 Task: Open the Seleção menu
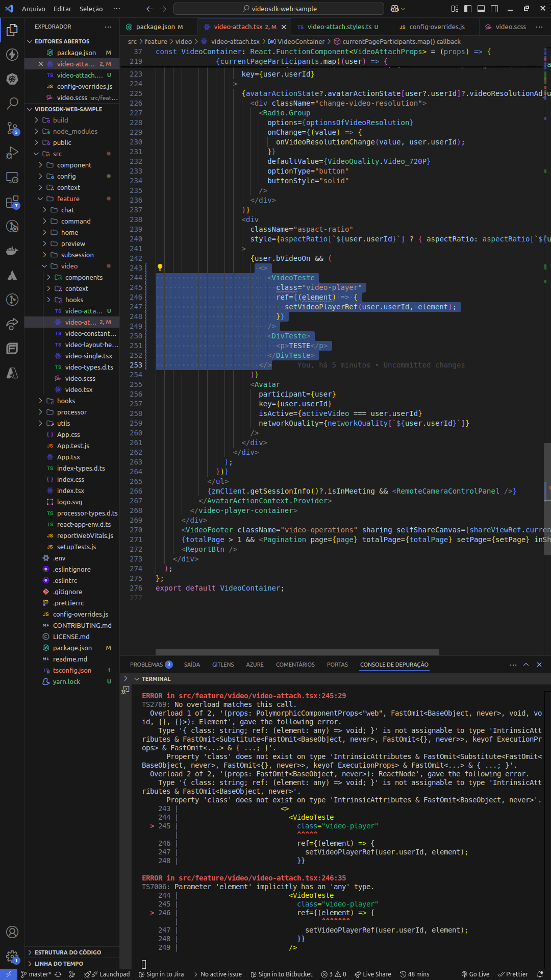[91, 9]
